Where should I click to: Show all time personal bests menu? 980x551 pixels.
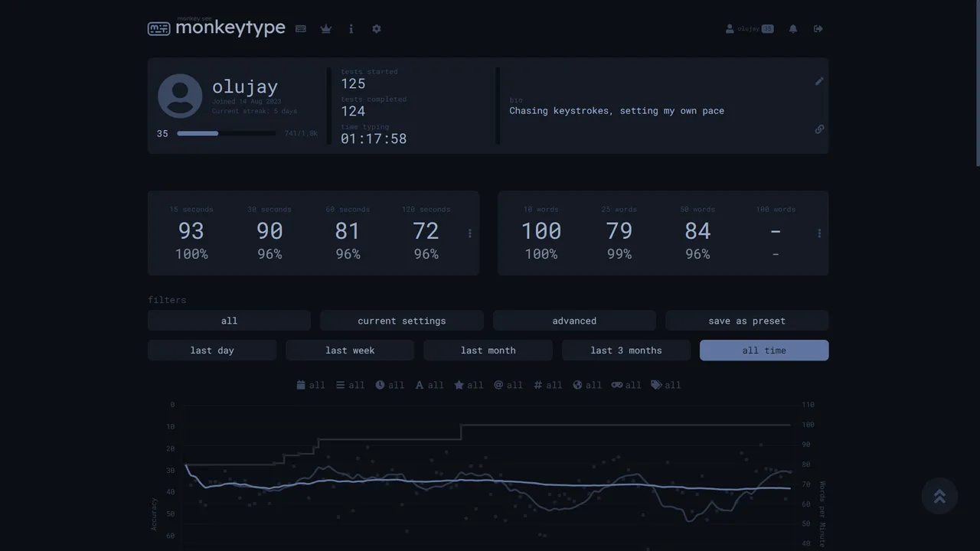coord(470,233)
